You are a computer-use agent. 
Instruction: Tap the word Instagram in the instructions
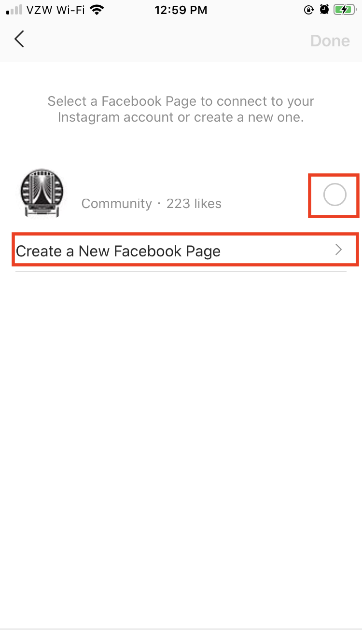click(x=86, y=117)
